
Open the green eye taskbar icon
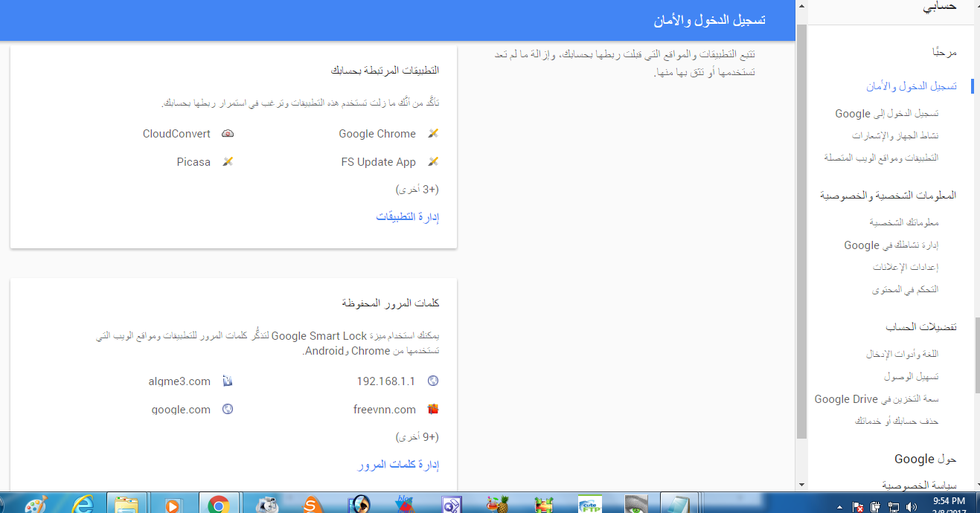tap(635, 504)
